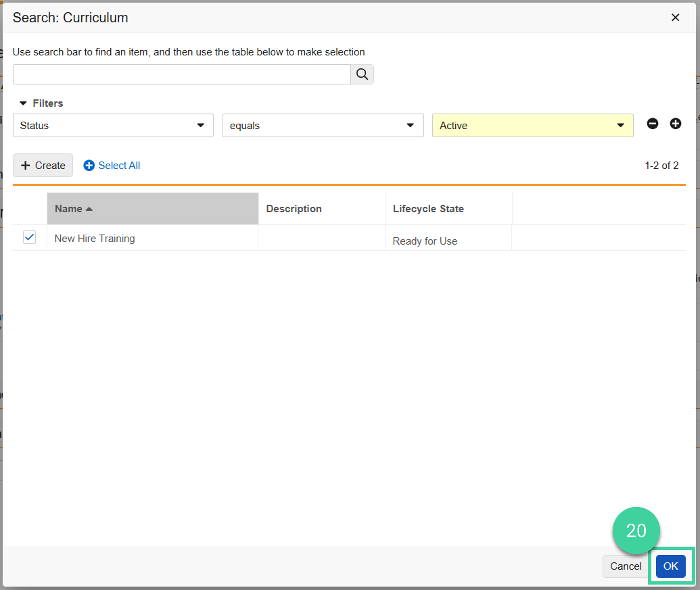Image resolution: width=700 pixels, height=590 pixels.
Task: Open the Status filter field dropdown
Action: (200, 125)
